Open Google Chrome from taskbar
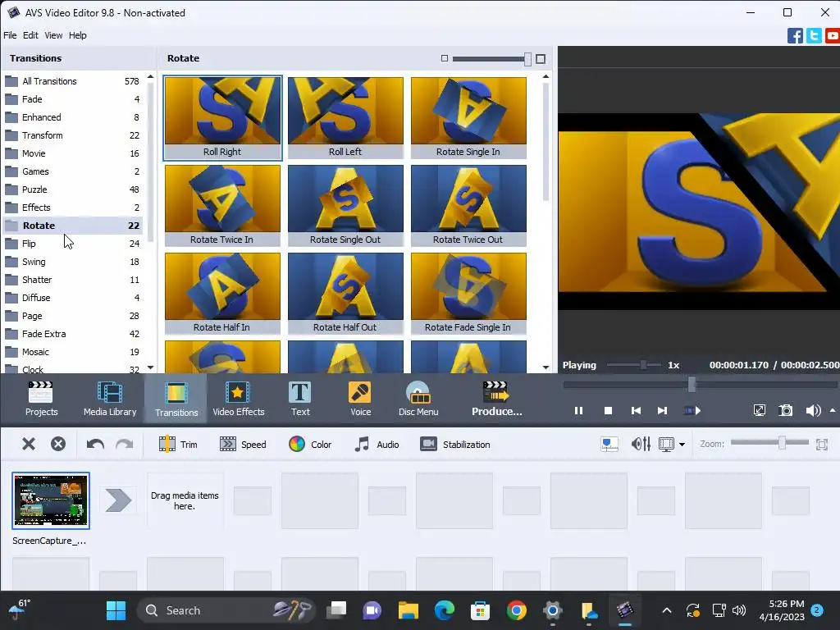Viewport: 840px width, 630px height. [517, 610]
